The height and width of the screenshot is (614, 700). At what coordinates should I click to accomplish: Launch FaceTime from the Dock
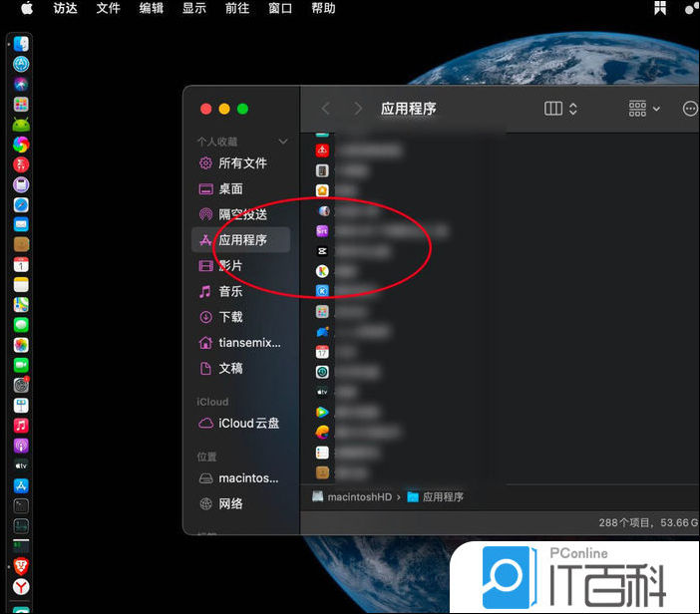point(21,365)
